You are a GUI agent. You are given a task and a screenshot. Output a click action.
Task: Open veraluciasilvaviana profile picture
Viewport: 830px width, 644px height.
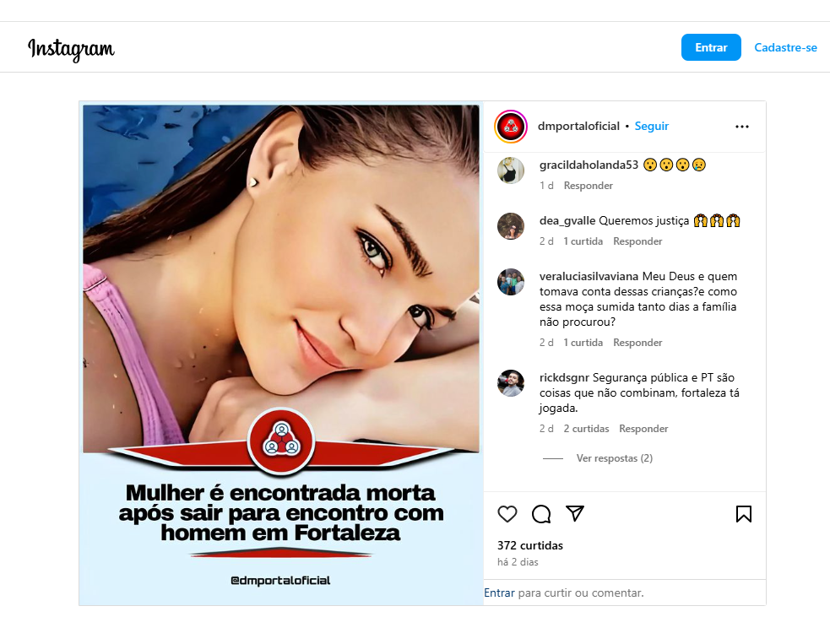[x=511, y=282]
